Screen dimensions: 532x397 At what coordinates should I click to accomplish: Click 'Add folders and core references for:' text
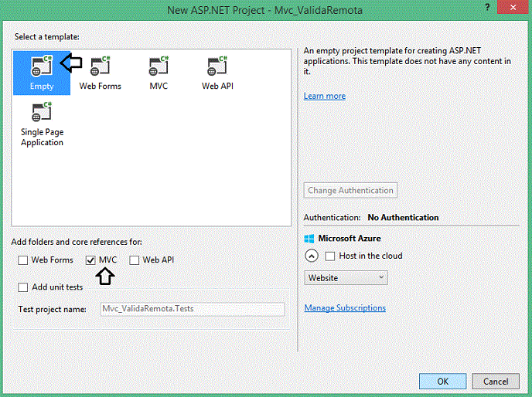click(77, 242)
